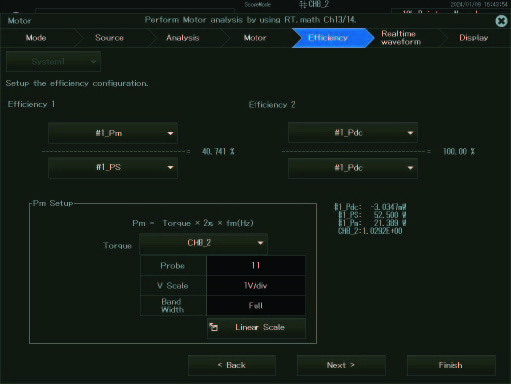Expand Efficiency 2 numerator #1_Pdc dropdown

click(353, 133)
